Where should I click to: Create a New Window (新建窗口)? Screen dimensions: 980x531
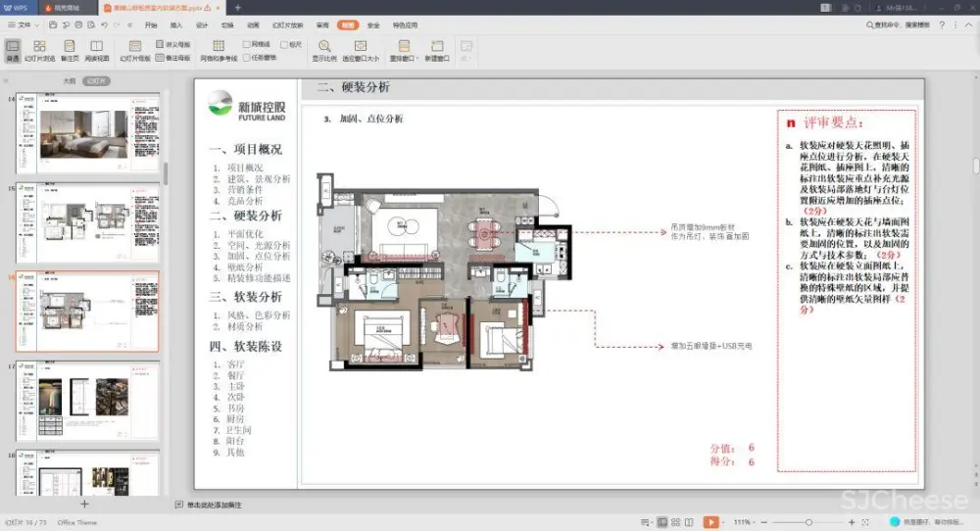[437, 49]
